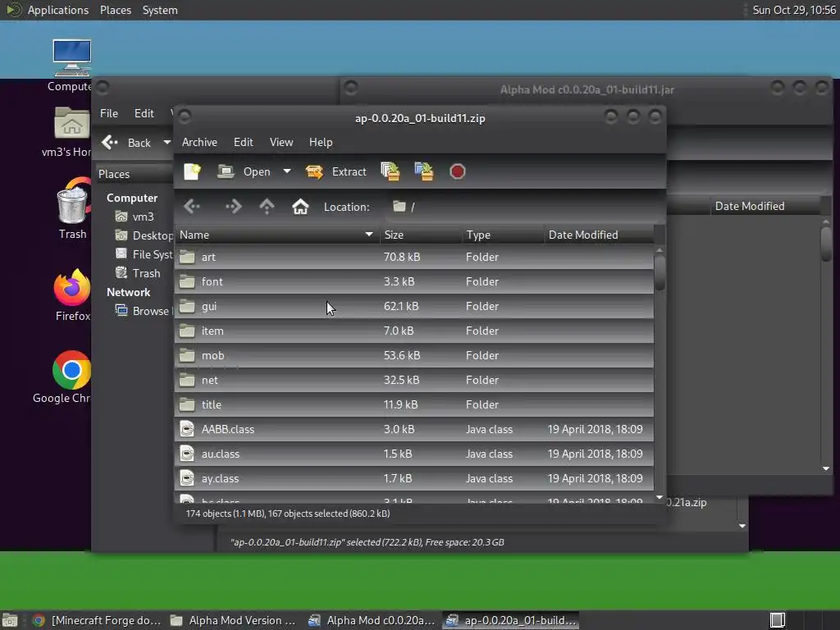Select the au.class file
The height and width of the screenshot is (630, 840).
pyautogui.click(x=414, y=454)
